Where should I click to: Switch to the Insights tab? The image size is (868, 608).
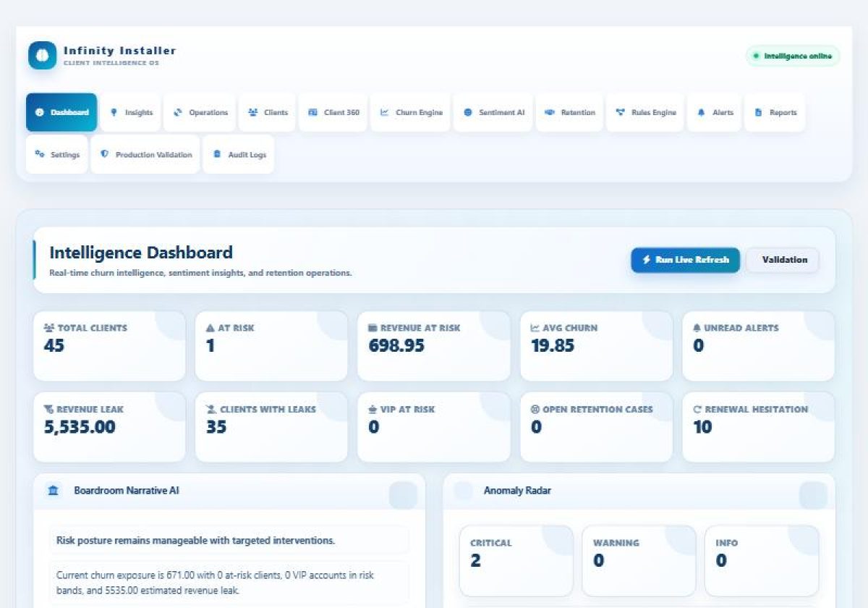pyautogui.click(x=131, y=112)
